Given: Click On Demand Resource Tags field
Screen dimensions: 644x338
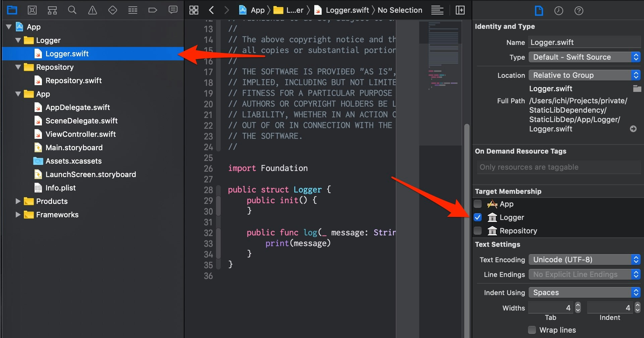Looking at the screenshot, I should coord(559,167).
